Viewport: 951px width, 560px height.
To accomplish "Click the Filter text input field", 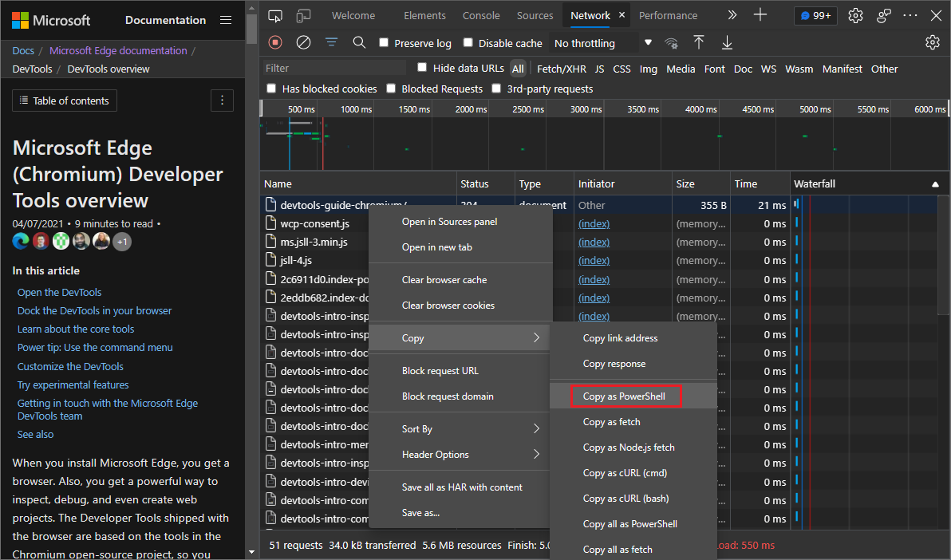I will click(x=335, y=69).
